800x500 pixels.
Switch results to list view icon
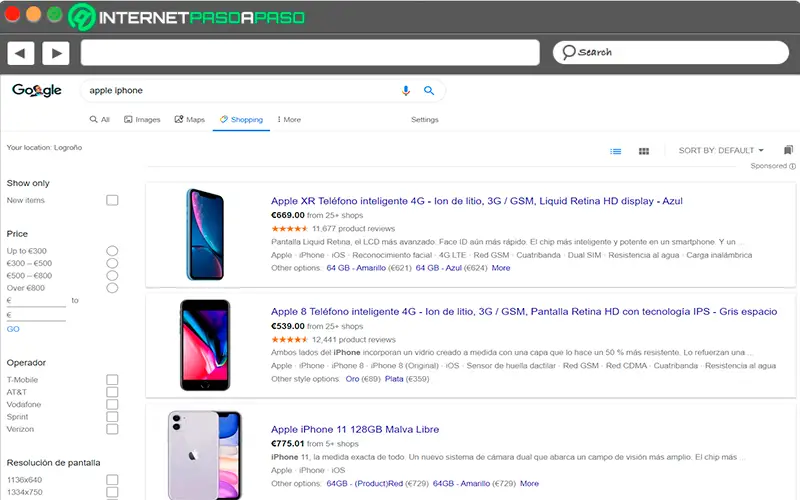pyautogui.click(x=616, y=151)
